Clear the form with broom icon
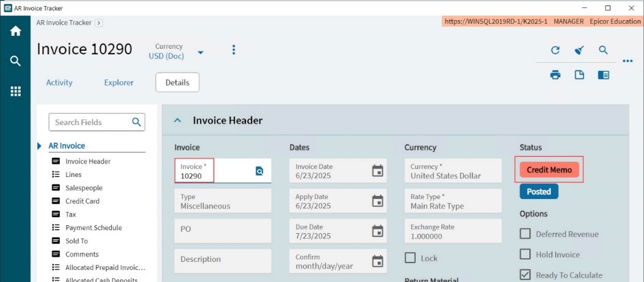This screenshot has height=282, width=644. [579, 51]
